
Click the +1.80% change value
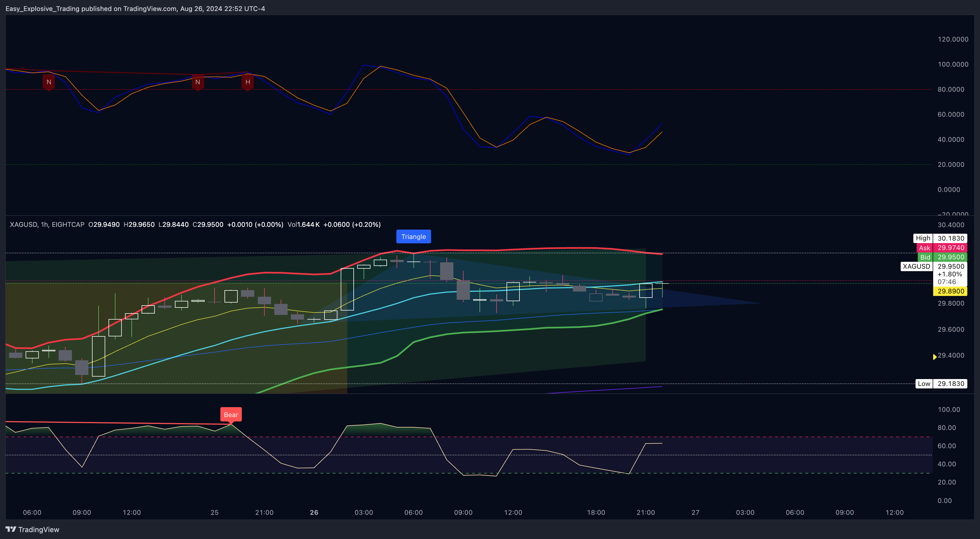click(x=950, y=274)
